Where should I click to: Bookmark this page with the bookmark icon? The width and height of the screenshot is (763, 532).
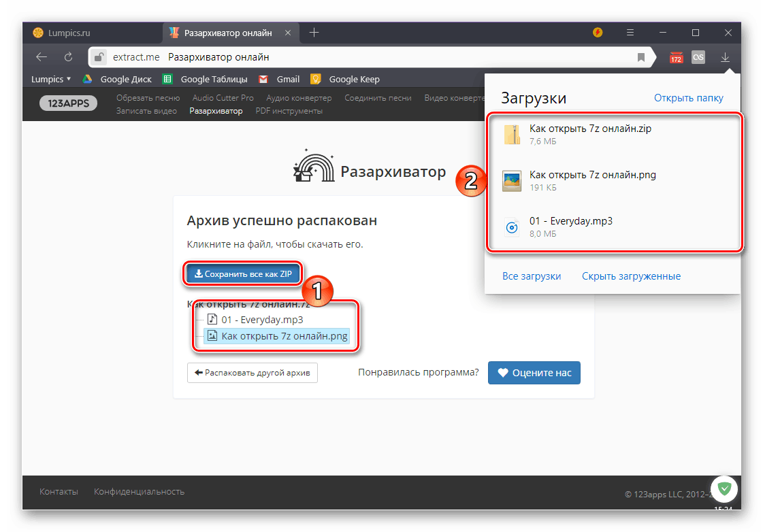[641, 57]
